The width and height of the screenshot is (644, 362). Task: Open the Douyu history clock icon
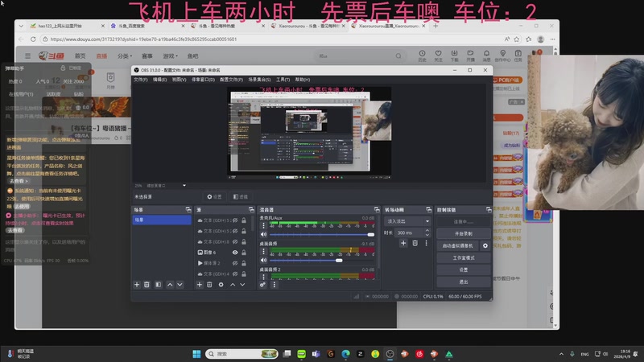pyautogui.click(x=422, y=56)
